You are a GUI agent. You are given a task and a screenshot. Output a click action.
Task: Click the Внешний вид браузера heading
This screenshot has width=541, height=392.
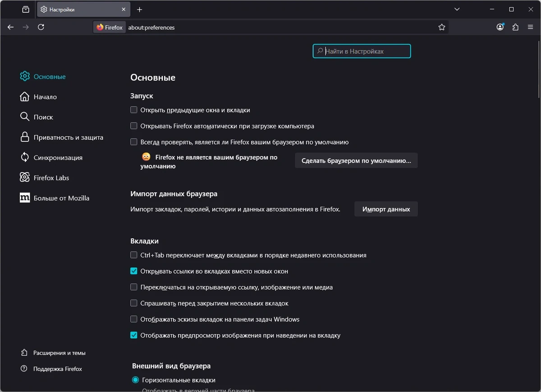tap(171, 366)
